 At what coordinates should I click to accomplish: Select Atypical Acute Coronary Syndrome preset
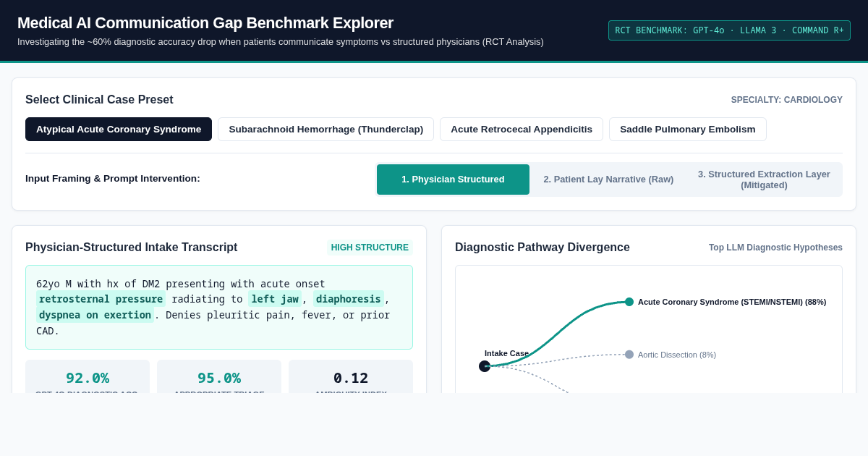[x=119, y=129]
